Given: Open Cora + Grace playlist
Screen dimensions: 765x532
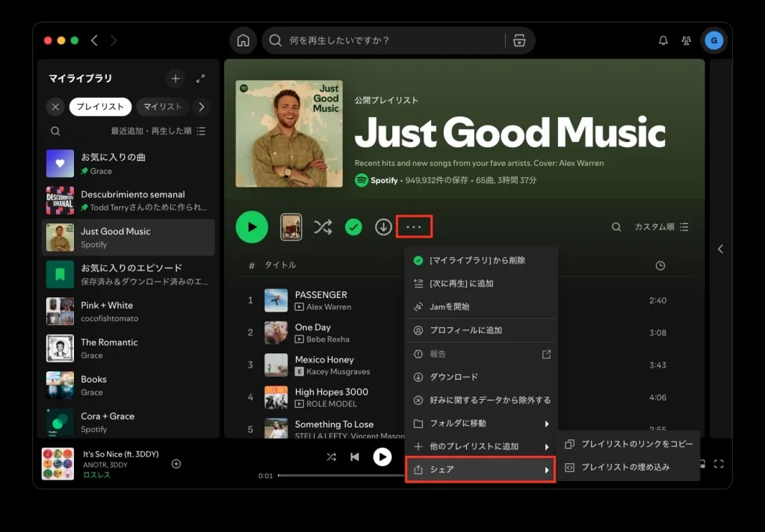Looking at the screenshot, I should coord(128,423).
